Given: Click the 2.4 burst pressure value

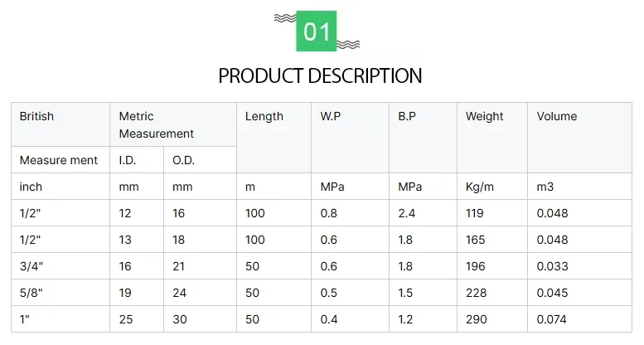Looking at the screenshot, I should [x=407, y=213].
